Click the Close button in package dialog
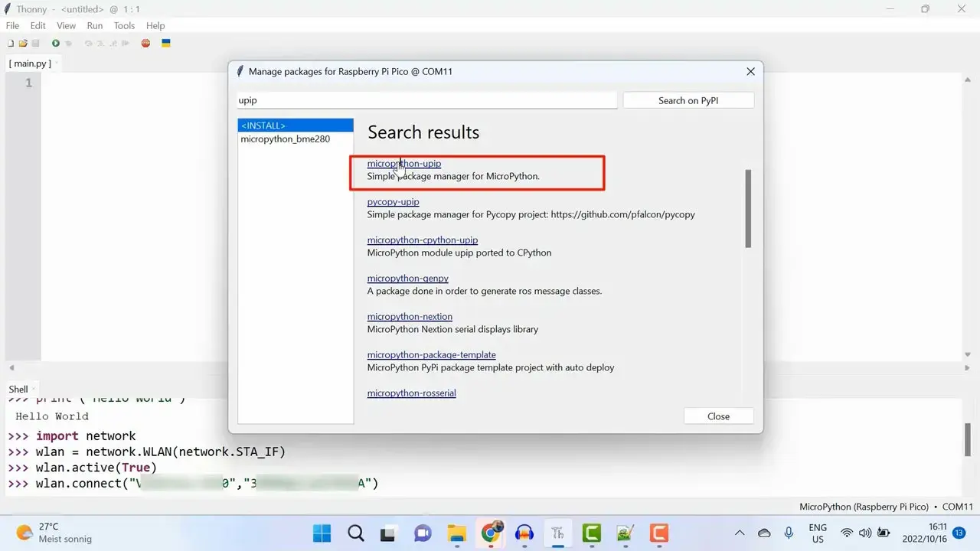This screenshot has height=551, width=980. click(718, 416)
